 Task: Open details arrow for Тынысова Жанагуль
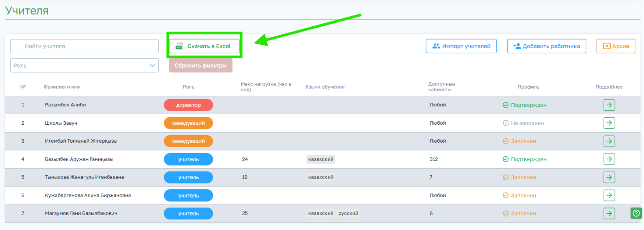pyautogui.click(x=609, y=177)
